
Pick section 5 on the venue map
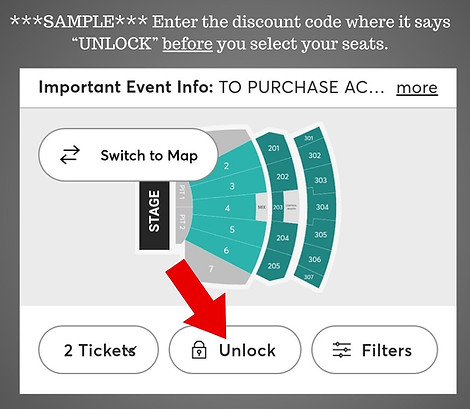[232, 229]
